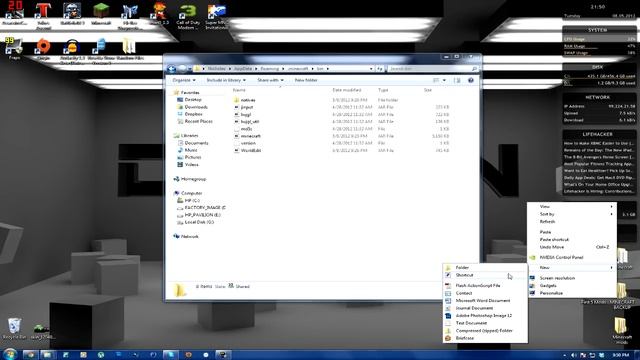This screenshot has width=640, height=360.
Task: Choose Shortcut in the New submenu
Action: [x=485, y=275]
